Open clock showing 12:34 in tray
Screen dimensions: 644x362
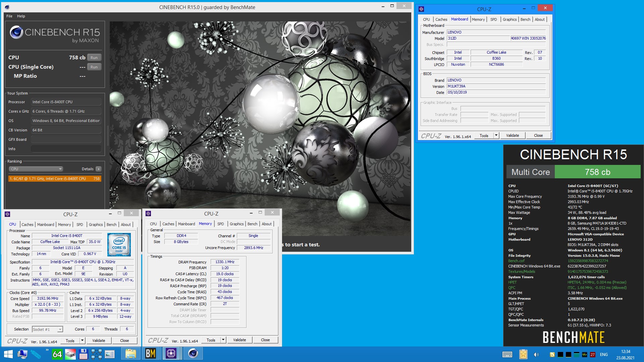pyautogui.click(x=626, y=355)
